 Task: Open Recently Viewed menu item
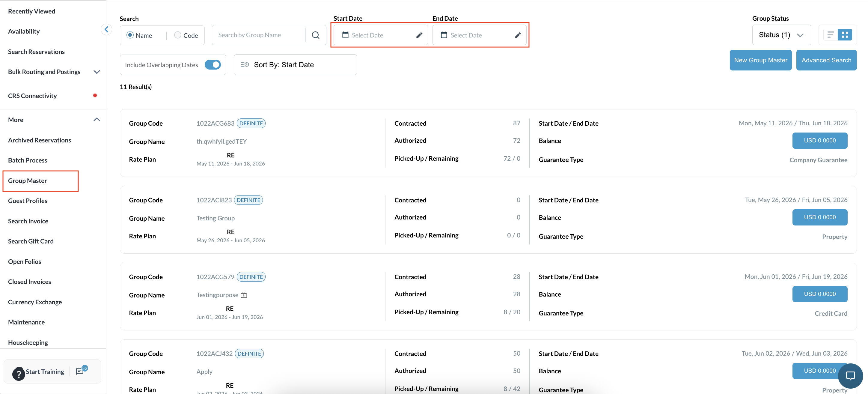(32, 11)
